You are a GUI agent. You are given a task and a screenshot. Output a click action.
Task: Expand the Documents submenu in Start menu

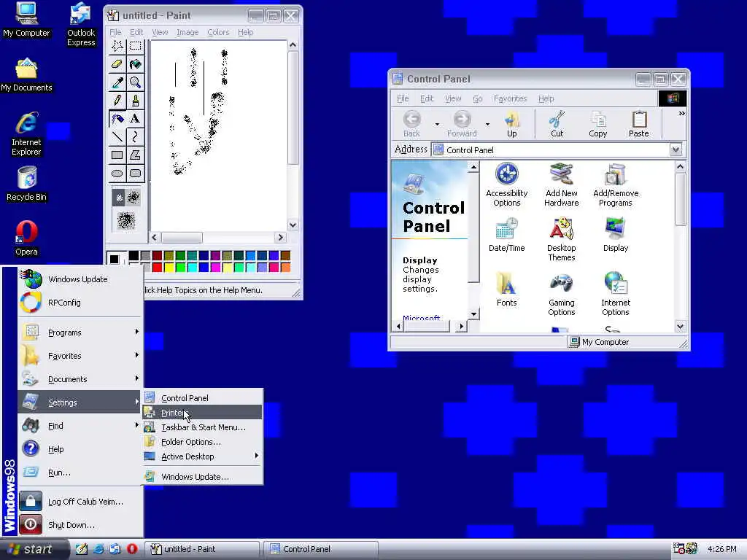point(80,379)
